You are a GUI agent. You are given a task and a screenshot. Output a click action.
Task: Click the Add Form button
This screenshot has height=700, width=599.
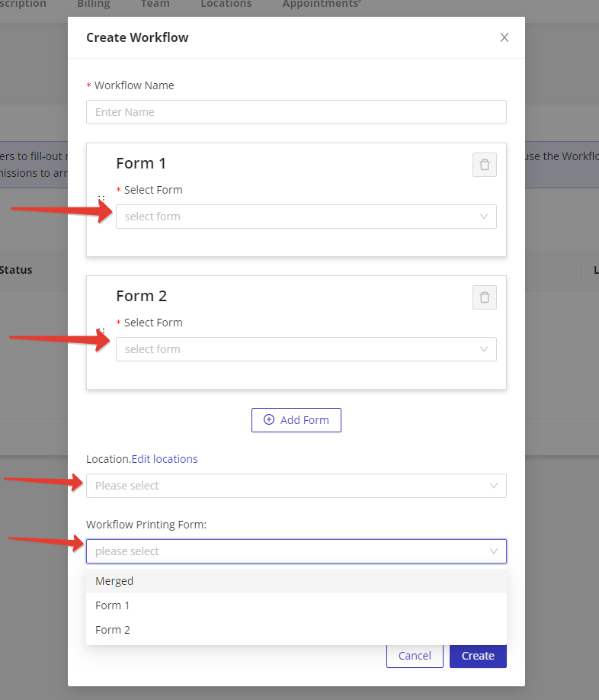pos(296,420)
